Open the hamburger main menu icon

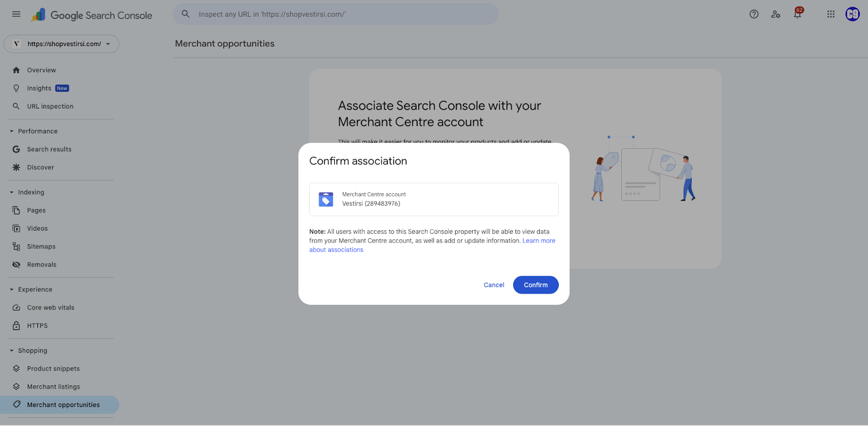click(x=16, y=14)
